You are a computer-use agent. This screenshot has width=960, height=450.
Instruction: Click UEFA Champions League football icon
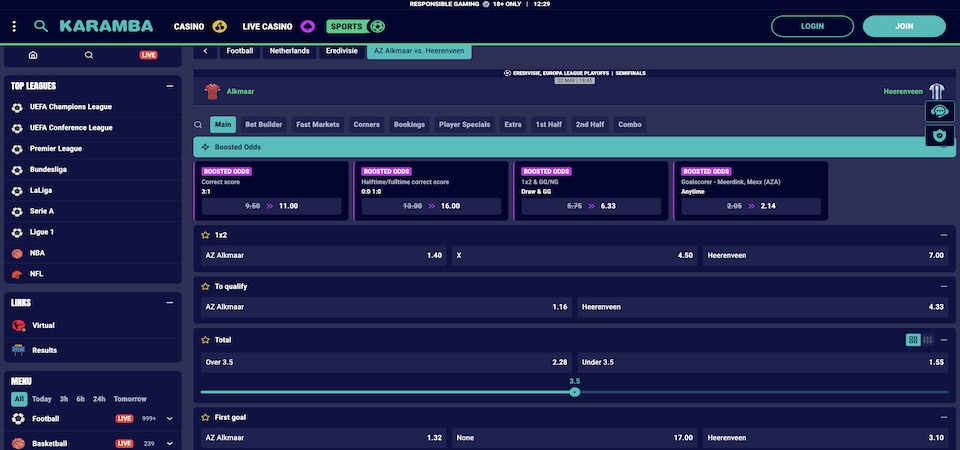coord(17,107)
